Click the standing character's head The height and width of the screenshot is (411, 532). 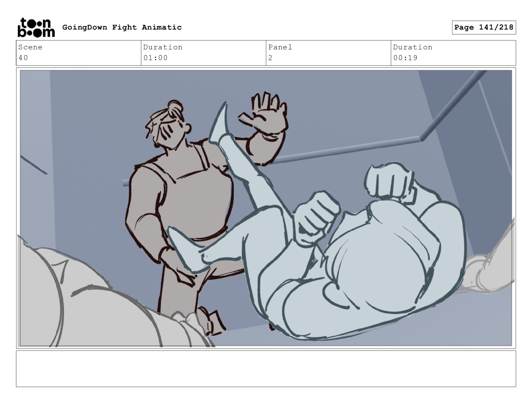point(169,125)
